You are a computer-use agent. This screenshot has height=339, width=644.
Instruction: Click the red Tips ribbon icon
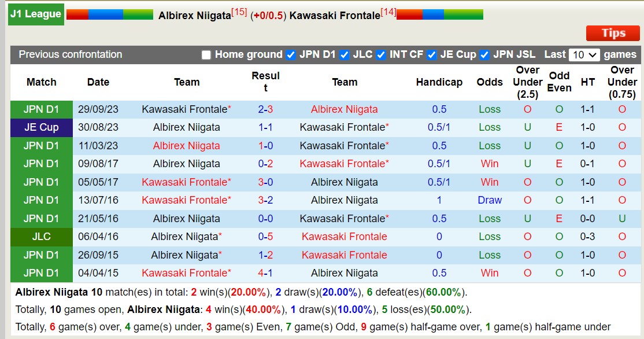click(612, 33)
